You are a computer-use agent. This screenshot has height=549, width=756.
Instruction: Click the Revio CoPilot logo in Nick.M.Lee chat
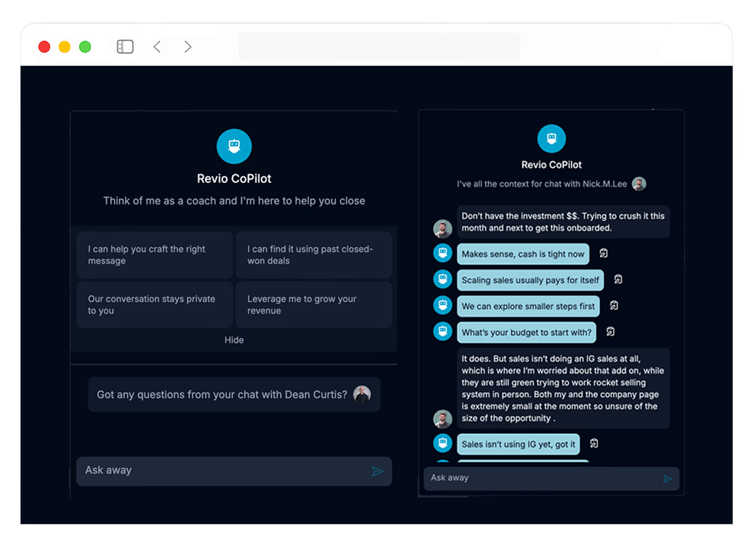point(551,138)
